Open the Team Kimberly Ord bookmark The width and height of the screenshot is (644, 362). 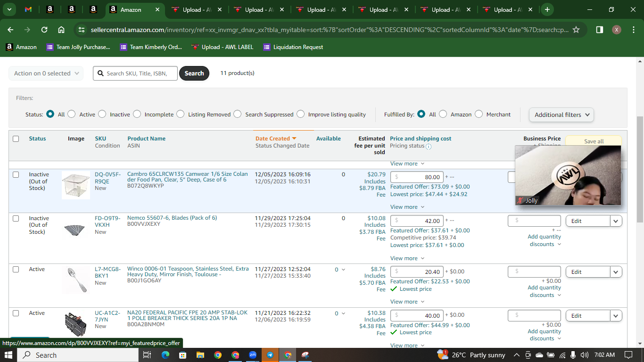[151, 47]
